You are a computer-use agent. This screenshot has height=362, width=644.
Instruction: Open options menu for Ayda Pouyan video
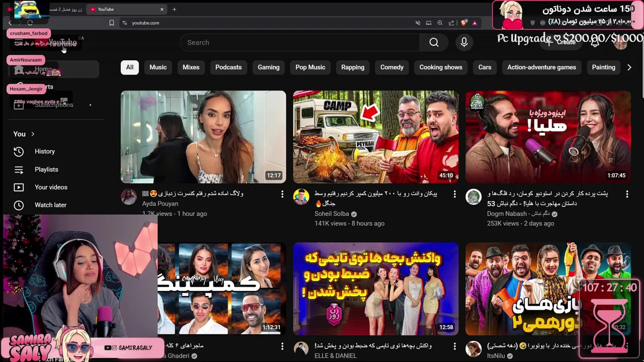282,194
